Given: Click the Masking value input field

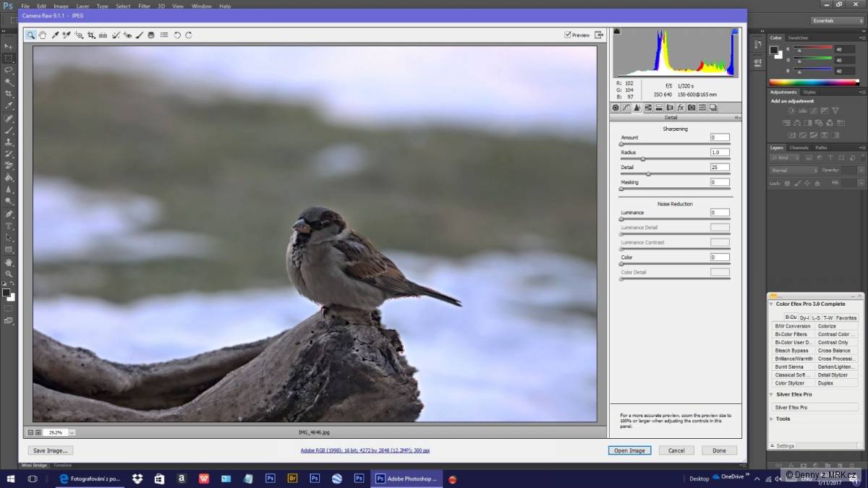Looking at the screenshot, I should click(720, 182).
